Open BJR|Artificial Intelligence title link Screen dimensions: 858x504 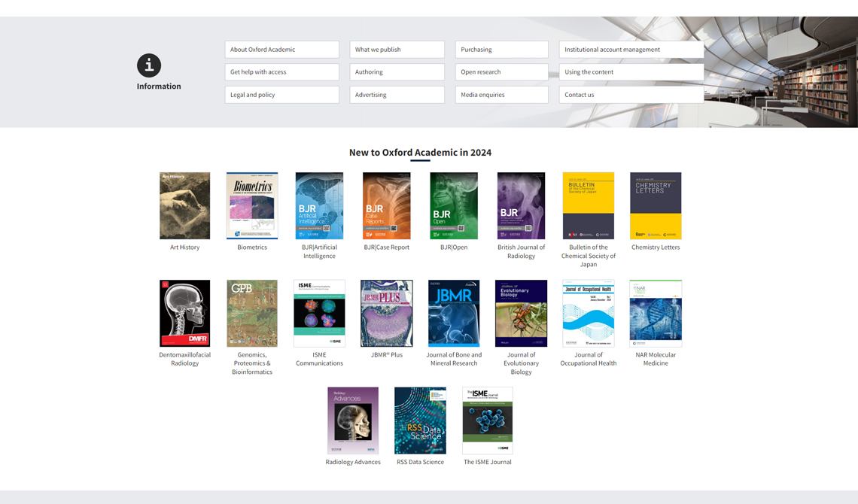[x=320, y=251]
